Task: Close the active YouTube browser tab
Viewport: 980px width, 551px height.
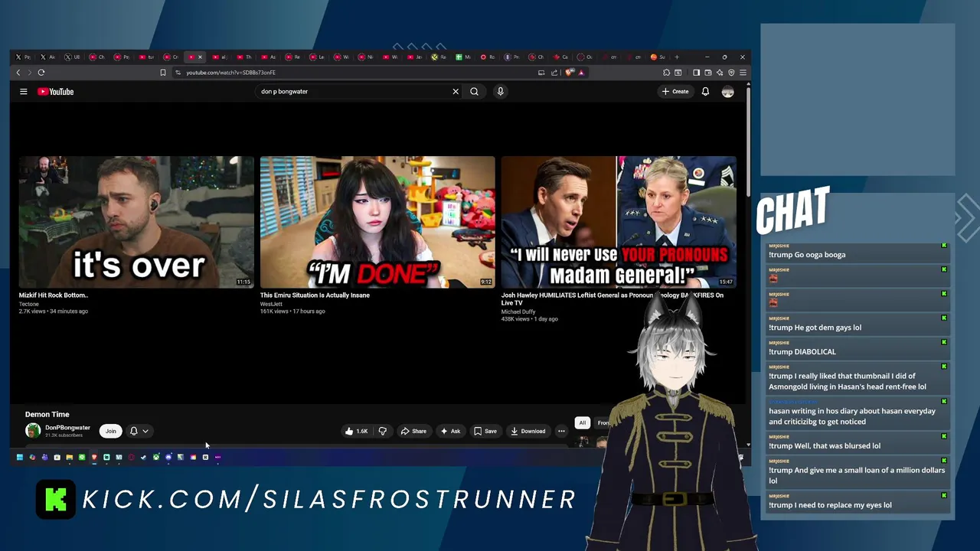Action: (x=200, y=57)
